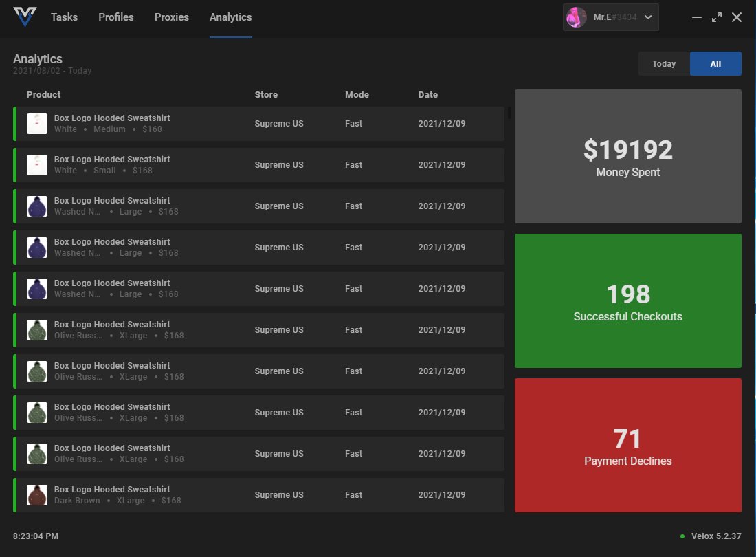The image size is (756, 557).
Task: Click the Mode column header
Action: pos(357,94)
